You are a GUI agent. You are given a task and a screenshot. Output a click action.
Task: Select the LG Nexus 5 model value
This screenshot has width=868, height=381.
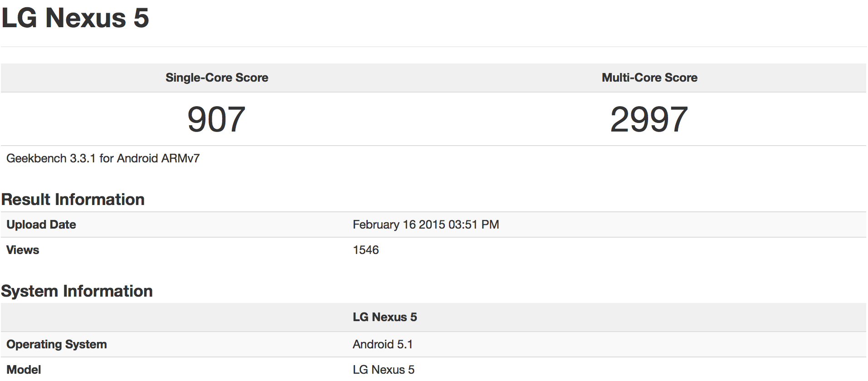383,370
